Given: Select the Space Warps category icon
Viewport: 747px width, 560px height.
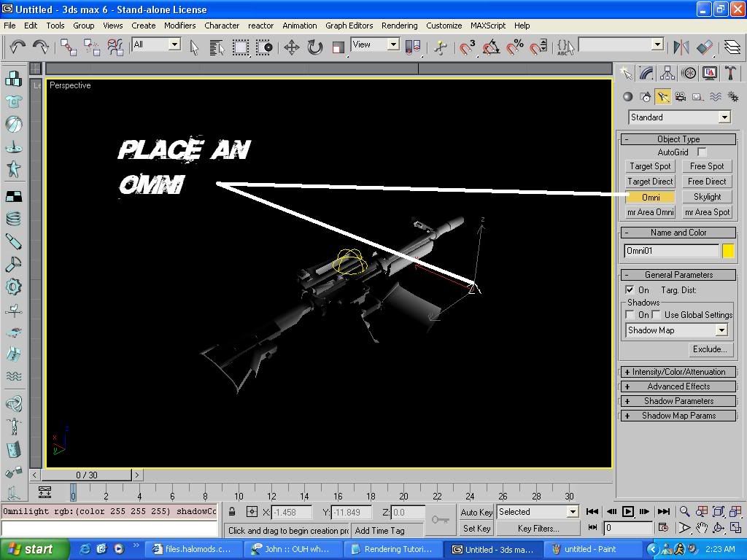Looking at the screenshot, I should 715,97.
